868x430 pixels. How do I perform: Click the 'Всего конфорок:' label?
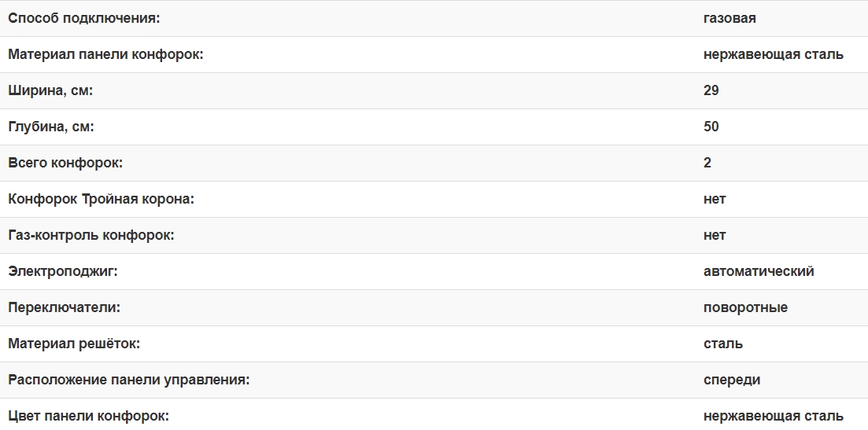tap(66, 163)
